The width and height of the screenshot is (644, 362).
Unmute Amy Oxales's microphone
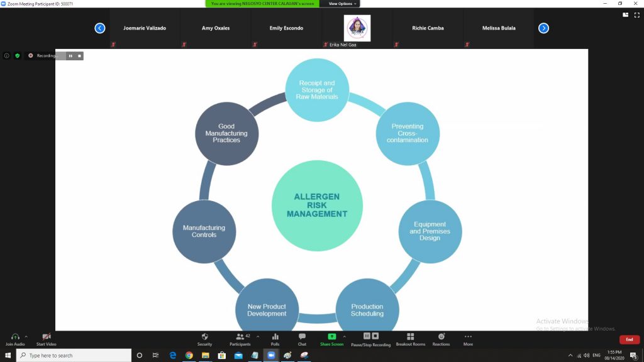click(x=184, y=44)
